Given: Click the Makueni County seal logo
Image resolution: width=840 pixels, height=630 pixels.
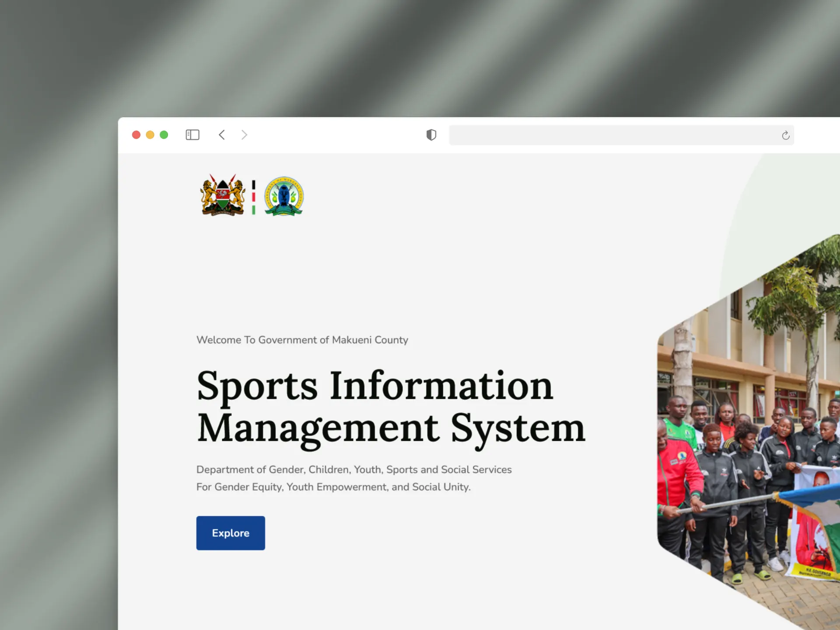Looking at the screenshot, I should point(284,196).
